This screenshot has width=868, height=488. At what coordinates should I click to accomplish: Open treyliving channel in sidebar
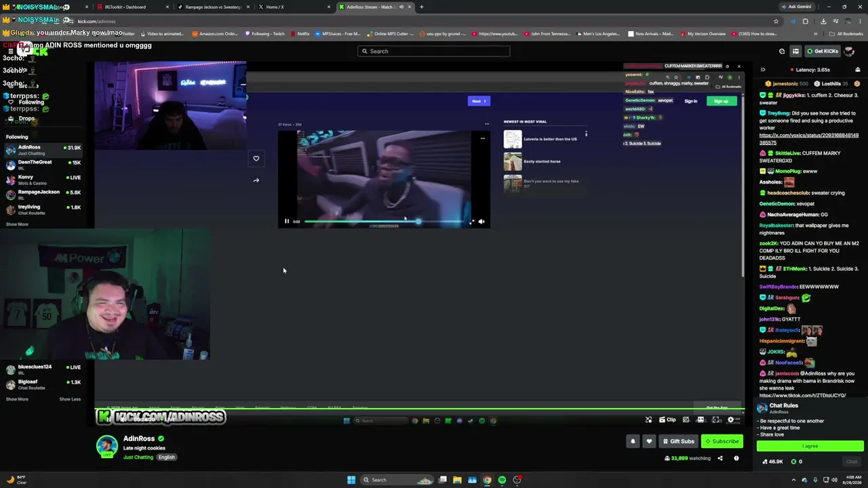pyautogui.click(x=43, y=209)
